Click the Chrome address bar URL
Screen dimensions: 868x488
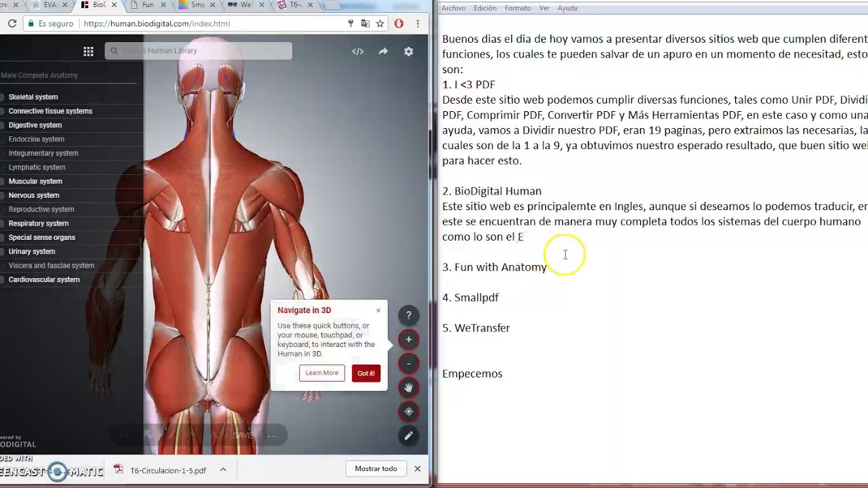(157, 23)
